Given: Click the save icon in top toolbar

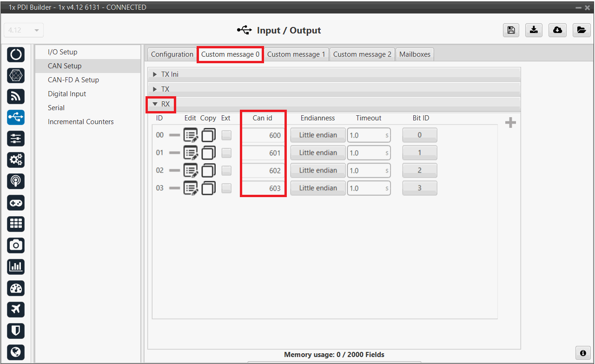Looking at the screenshot, I should (511, 30).
